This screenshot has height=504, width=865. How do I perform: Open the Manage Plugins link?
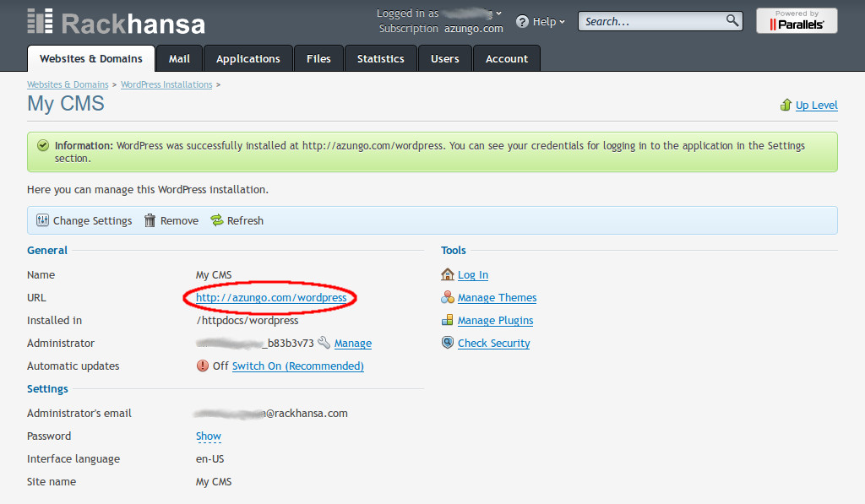(x=495, y=320)
